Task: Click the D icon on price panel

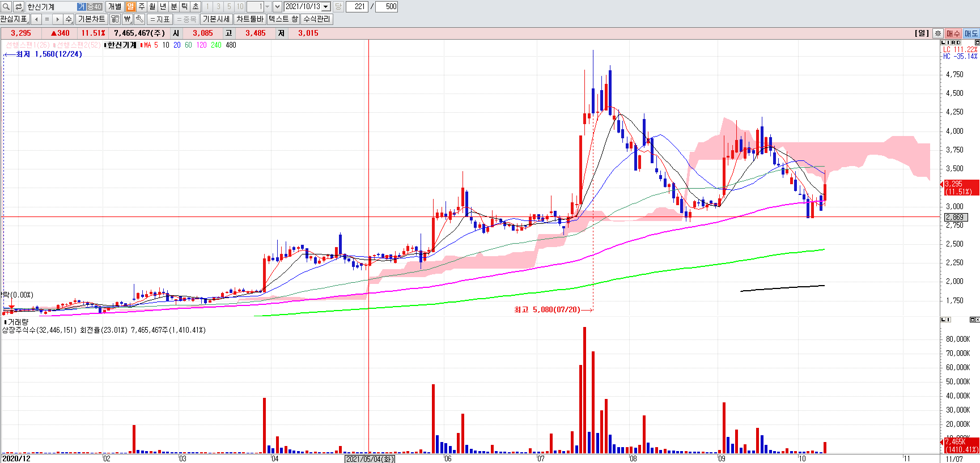Action: click(x=958, y=43)
